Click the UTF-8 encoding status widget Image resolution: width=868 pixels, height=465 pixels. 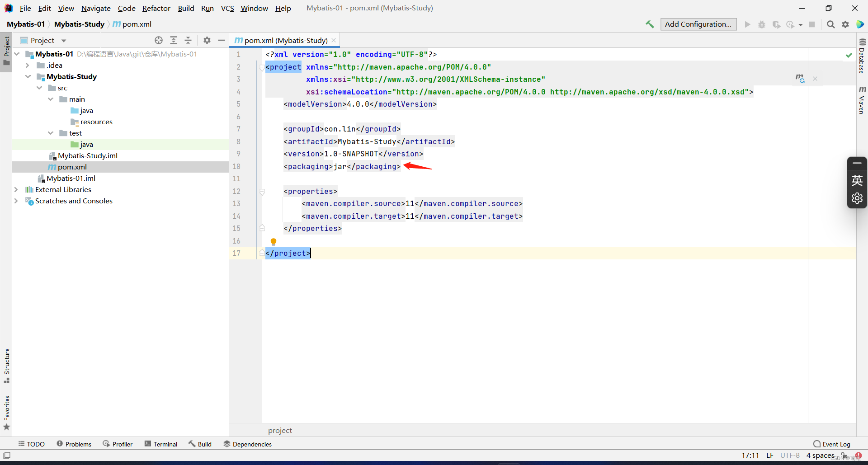[790, 456]
